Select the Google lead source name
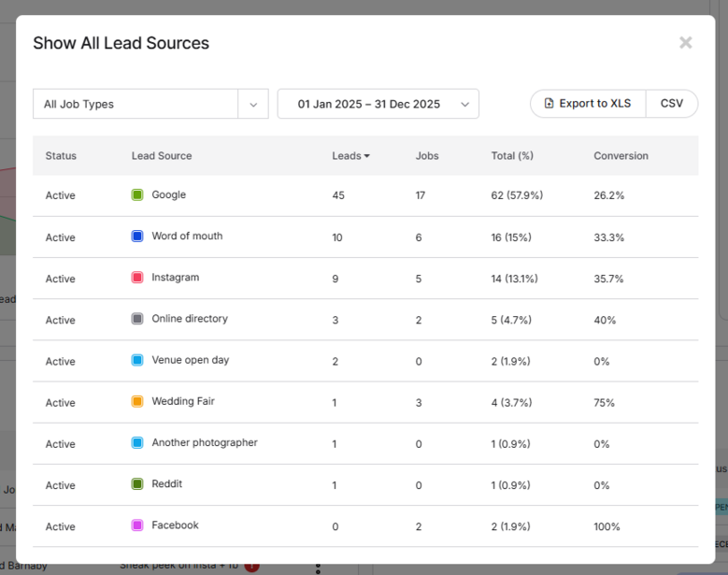This screenshot has width=728, height=575. 168,195
